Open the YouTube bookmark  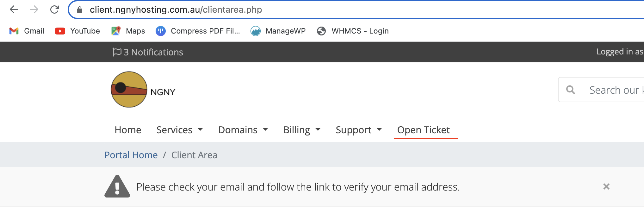pos(77,31)
